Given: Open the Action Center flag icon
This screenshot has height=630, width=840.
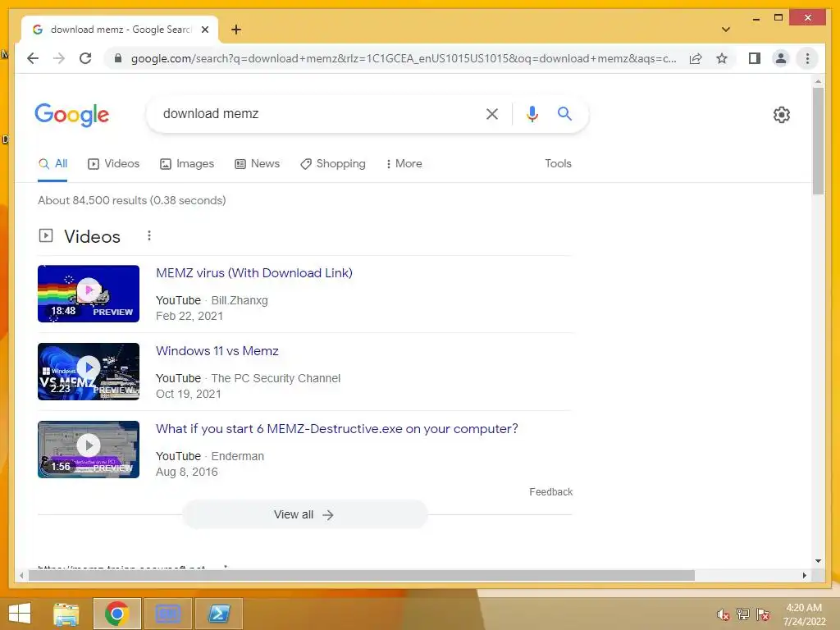Looking at the screenshot, I should click(763, 614).
